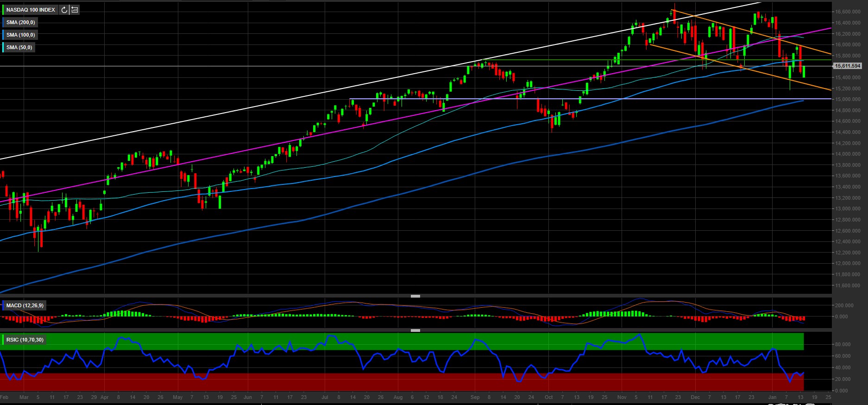The height and width of the screenshot is (405, 868).
Task: Click the 60.000 level on RSIC axis
Action: [x=843, y=356]
